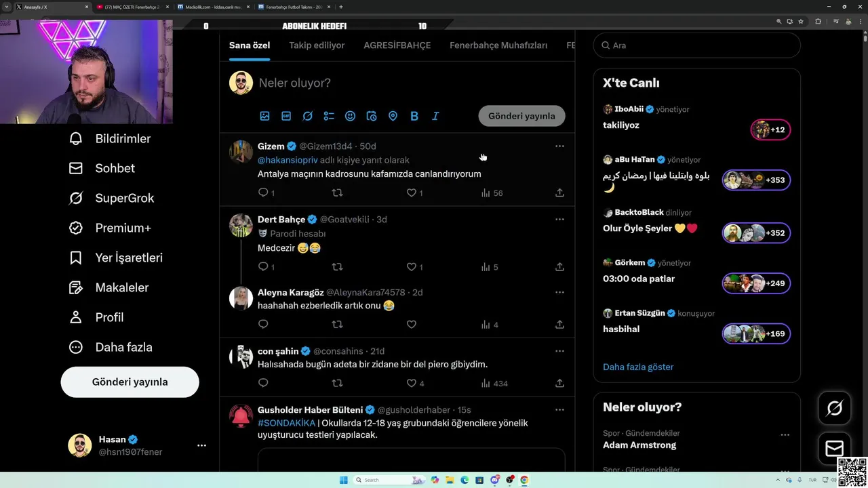Image resolution: width=868 pixels, height=488 pixels.
Task: Open emoji picker in composer
Action: tap(350, 116)
